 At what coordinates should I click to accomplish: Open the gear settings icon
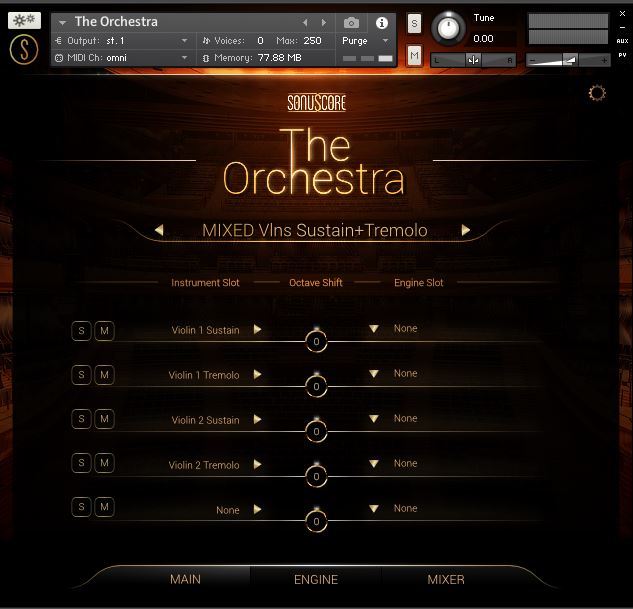click(597, 93)
